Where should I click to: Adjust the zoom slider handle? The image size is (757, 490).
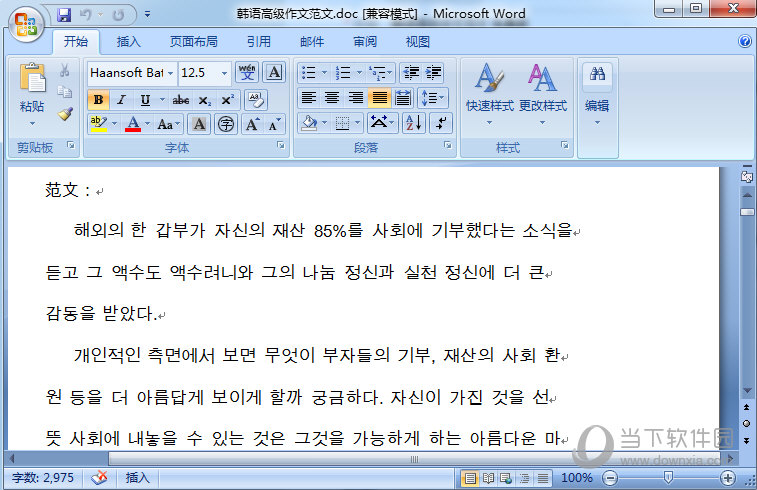click(669, 478)
